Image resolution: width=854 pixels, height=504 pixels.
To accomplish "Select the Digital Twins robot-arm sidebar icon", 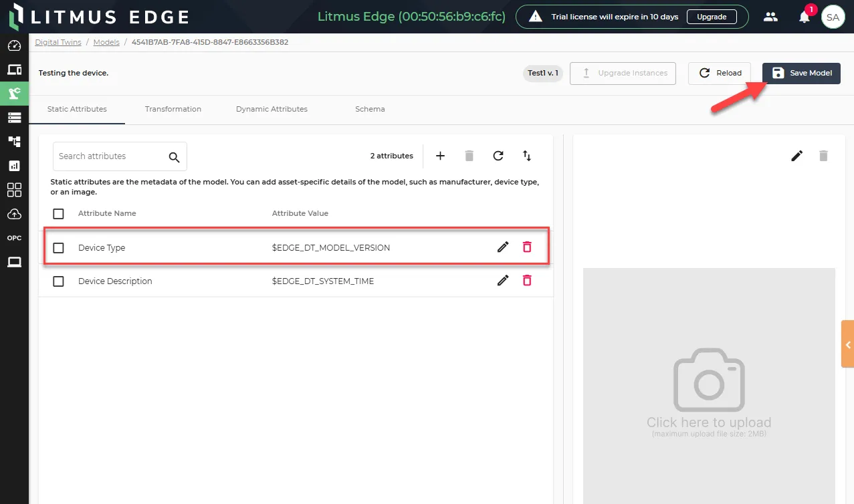I will (x=14, y=94).
